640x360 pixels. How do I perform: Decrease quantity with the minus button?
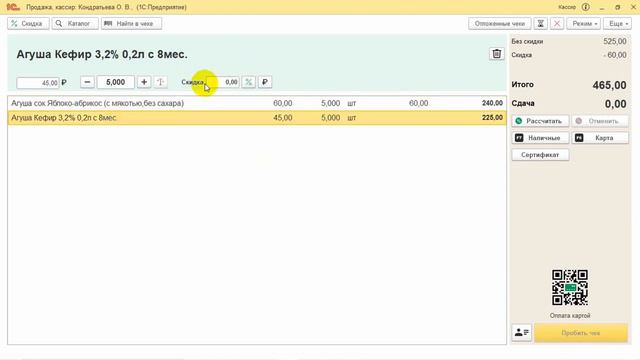87,82
